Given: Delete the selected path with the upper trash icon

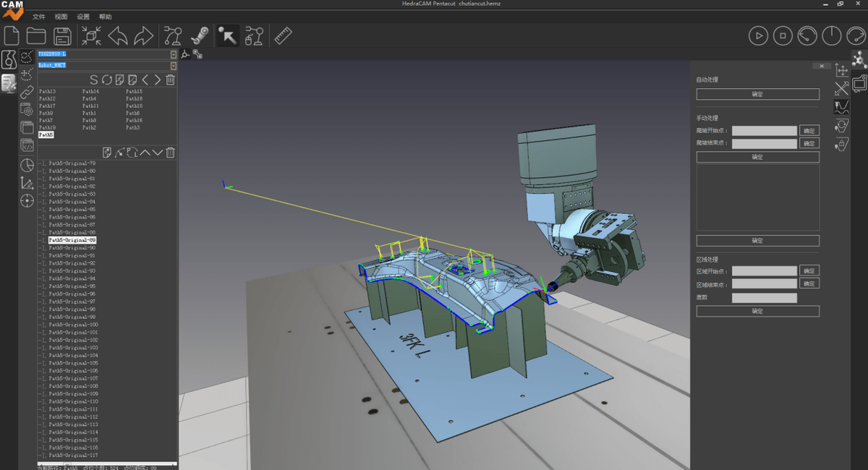Looking at the screenshot, I should coord(170,80).
